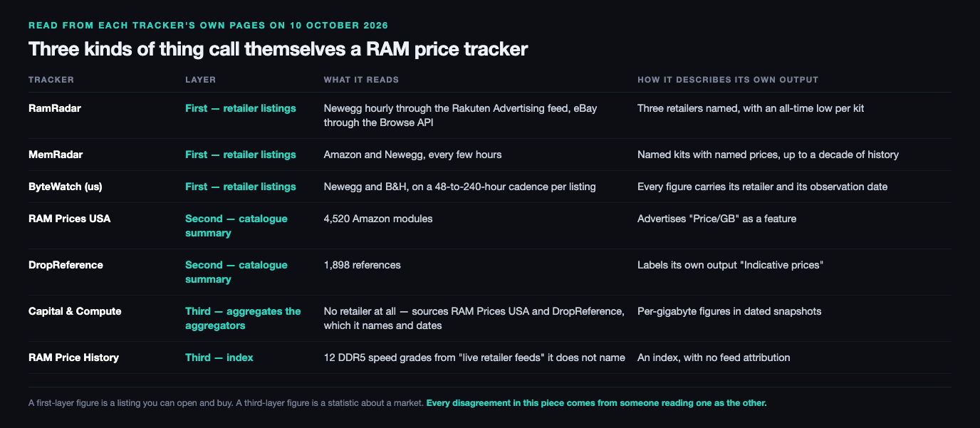Click the '4,520 Amazon modules' cell
The width and height of the screenshot is (980, 428).
pyautogui.click(x=378, y=219)
